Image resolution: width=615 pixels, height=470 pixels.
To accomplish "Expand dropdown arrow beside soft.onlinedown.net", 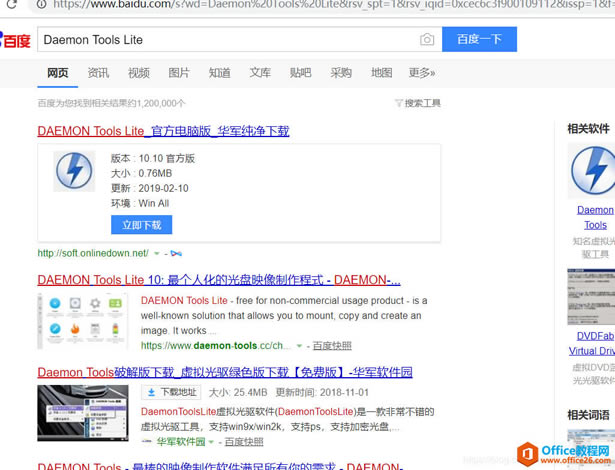I will (156, 253).
